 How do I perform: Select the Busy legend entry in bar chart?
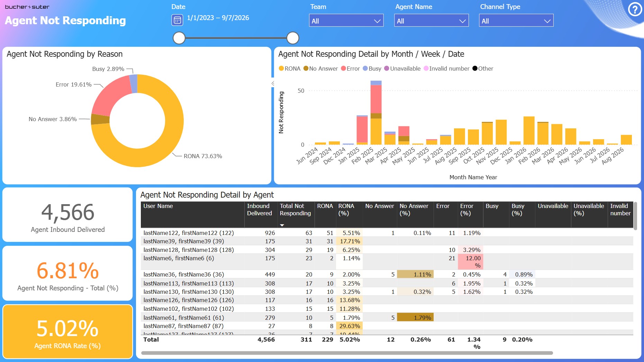click(x=372, y=69)
